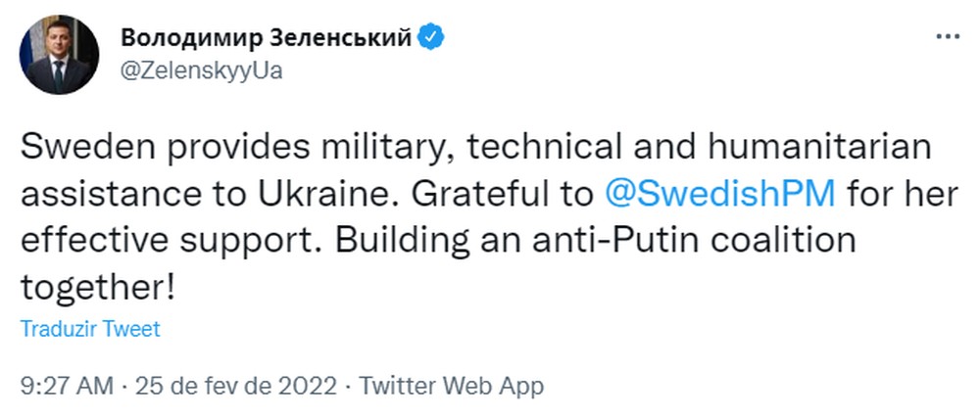Open Zelensky's profile picture avatar
980x418 pixels.
click(x=60, y=54)
